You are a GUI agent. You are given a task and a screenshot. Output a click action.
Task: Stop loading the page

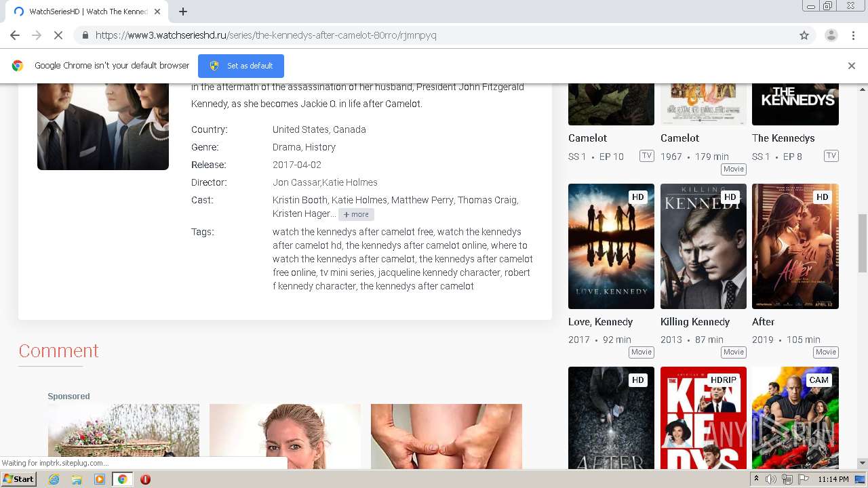(58, 35)
